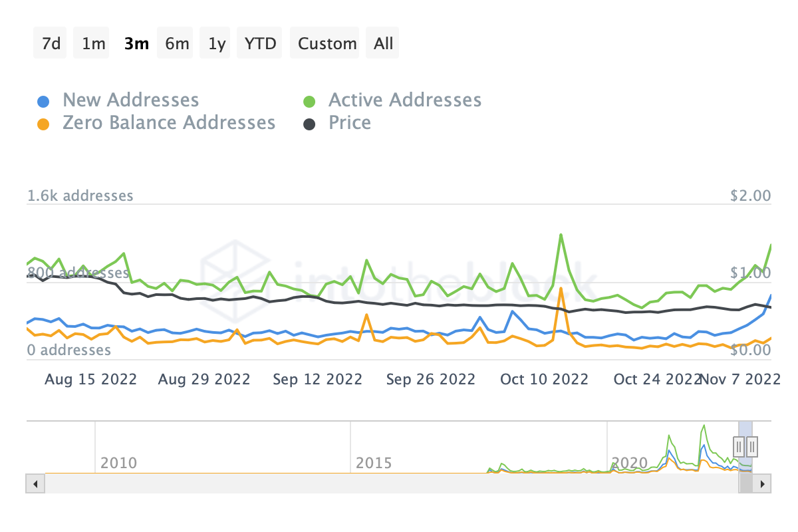Choose the YTD range button
The height and width of the screenshot is (532, 798).
(261, 44)
